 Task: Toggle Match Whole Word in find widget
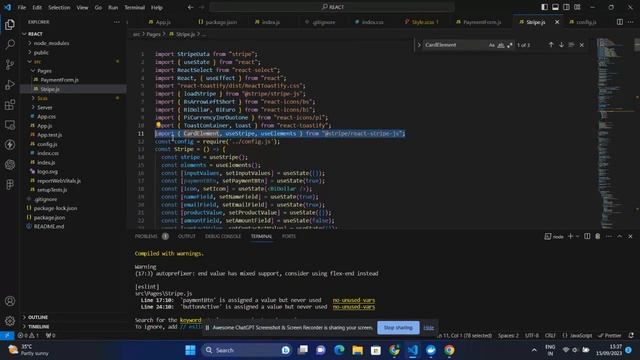click(x=501, y=45)
